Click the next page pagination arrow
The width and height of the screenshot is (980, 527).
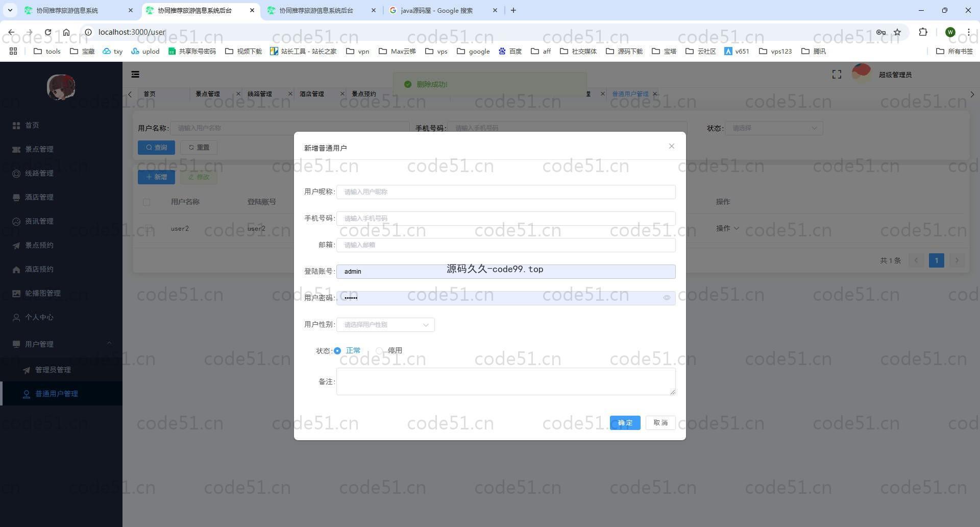(957, 260)
